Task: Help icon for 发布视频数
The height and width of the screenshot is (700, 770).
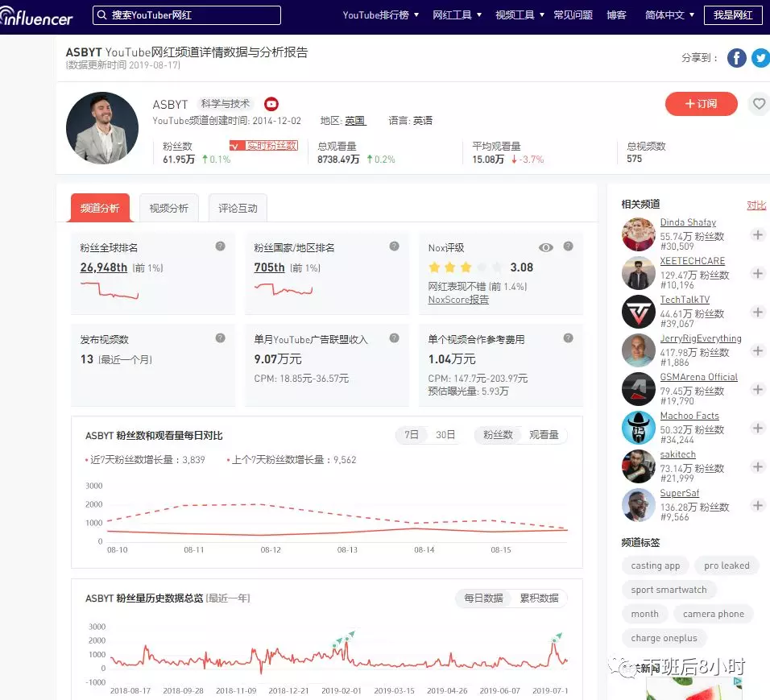Action: pos(220,338)
